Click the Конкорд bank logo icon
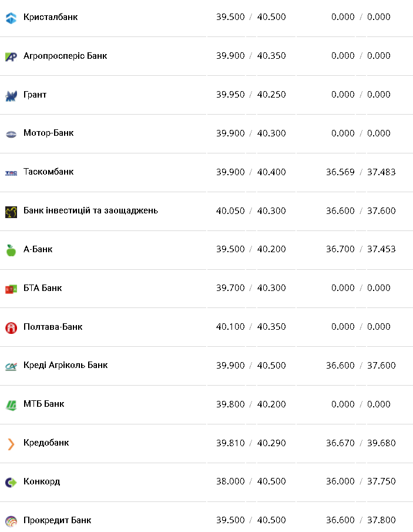Image resolution: width=413 pixels, height=532 pixels. 11,482
